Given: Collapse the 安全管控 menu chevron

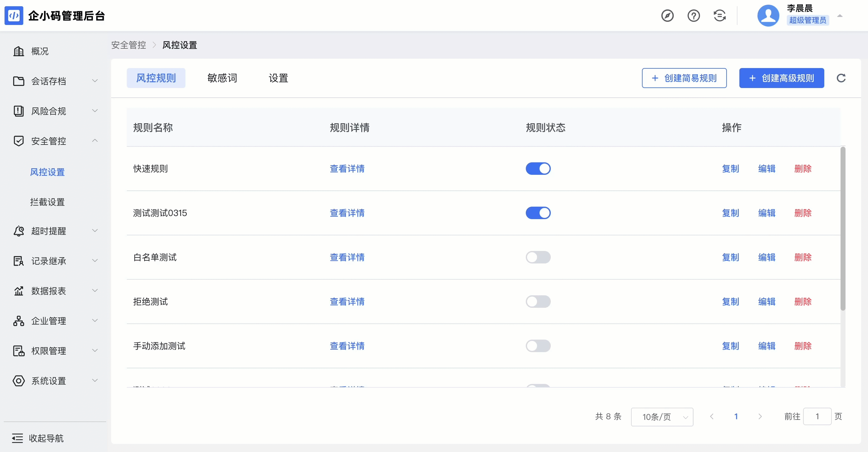Looking at the screenshot, I should click(x=95, y=140).
